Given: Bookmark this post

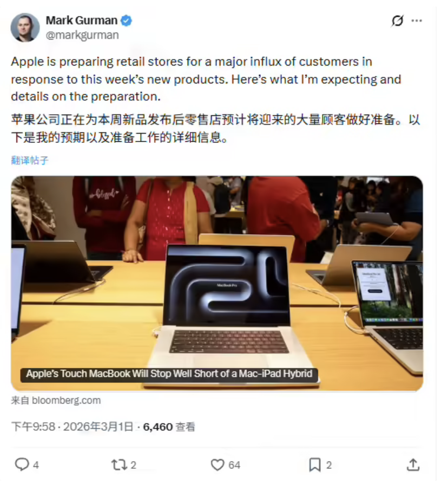Looking at the screenshot, I should (x=315, y=465).
